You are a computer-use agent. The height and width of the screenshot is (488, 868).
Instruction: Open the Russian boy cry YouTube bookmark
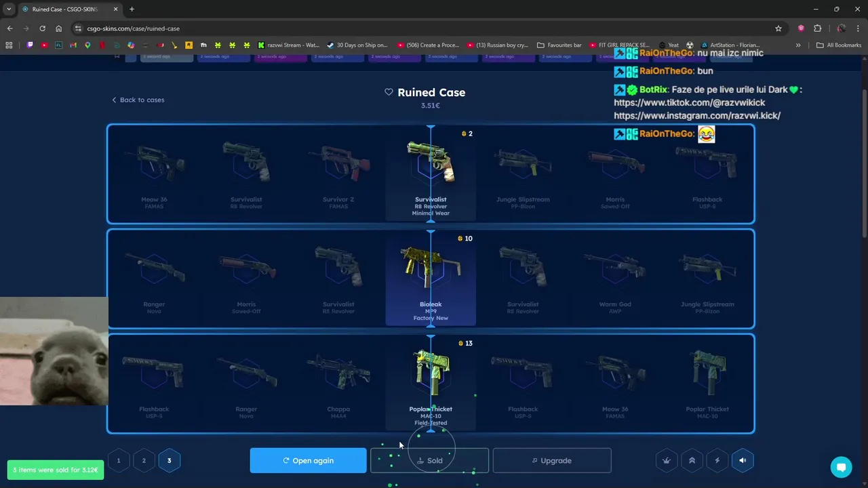point(498,45)
